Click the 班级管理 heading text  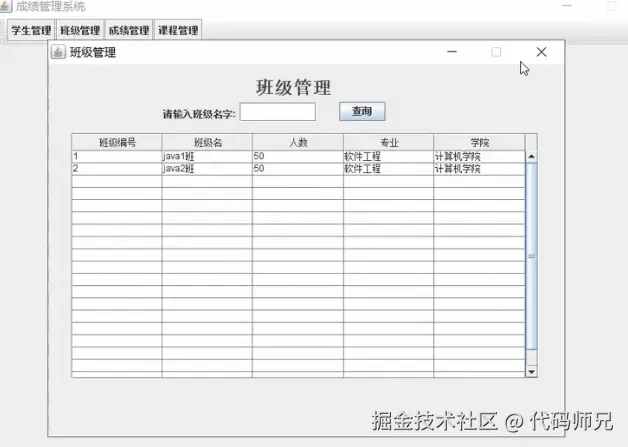(x=294, y=87)
